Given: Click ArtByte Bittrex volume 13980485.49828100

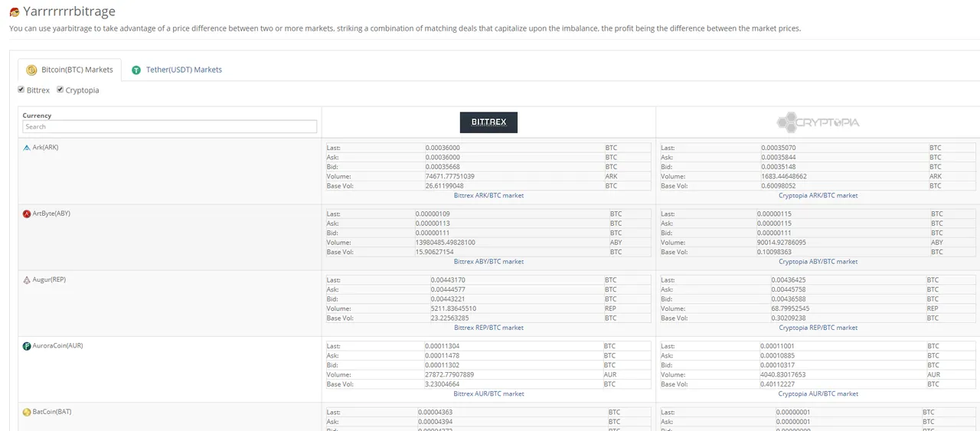Looking at the screenshot, I should pos(446,243).
